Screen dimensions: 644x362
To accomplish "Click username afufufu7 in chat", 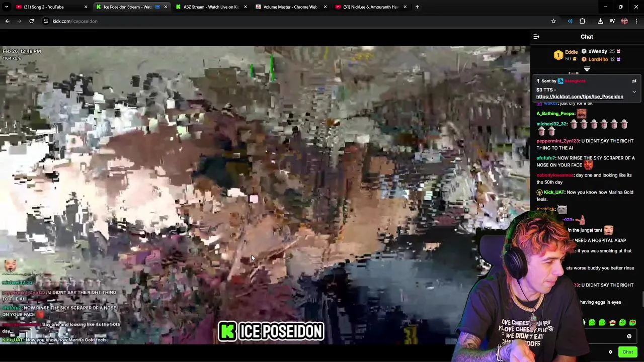I will (546, 158).
